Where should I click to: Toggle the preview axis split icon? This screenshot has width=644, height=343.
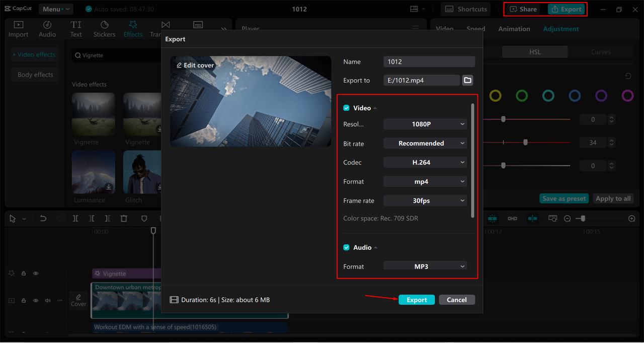(x=532, y=219)
